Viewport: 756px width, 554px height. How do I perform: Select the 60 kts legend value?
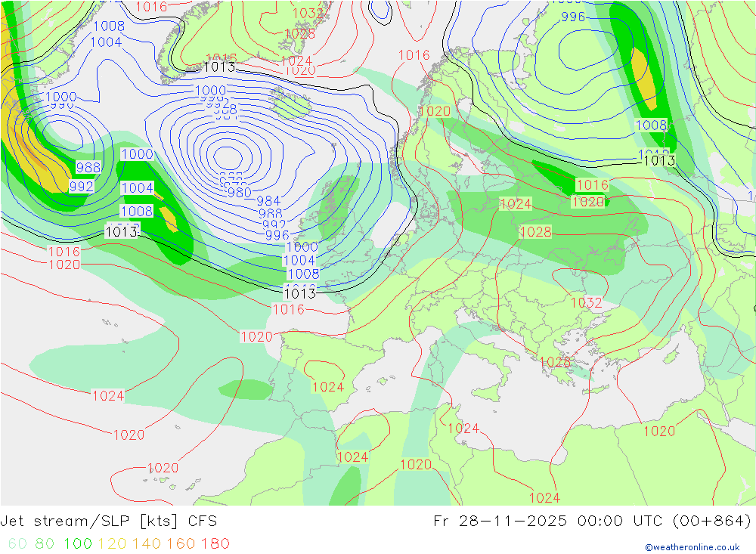(x=17, y=543)
